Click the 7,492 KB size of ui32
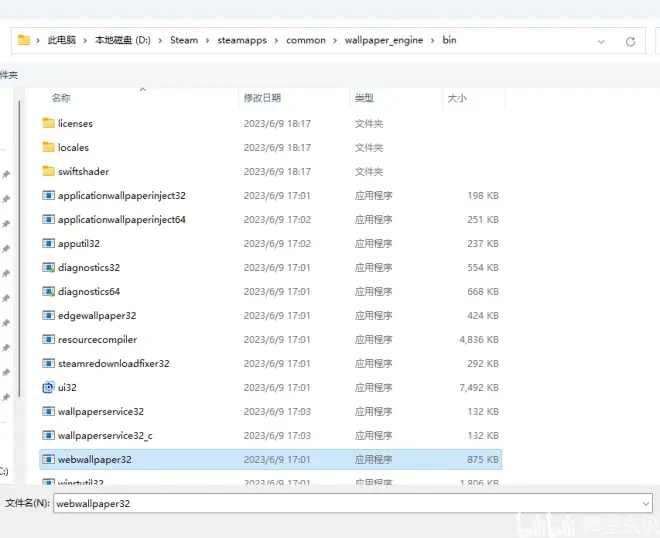 [x=479, y=387]
